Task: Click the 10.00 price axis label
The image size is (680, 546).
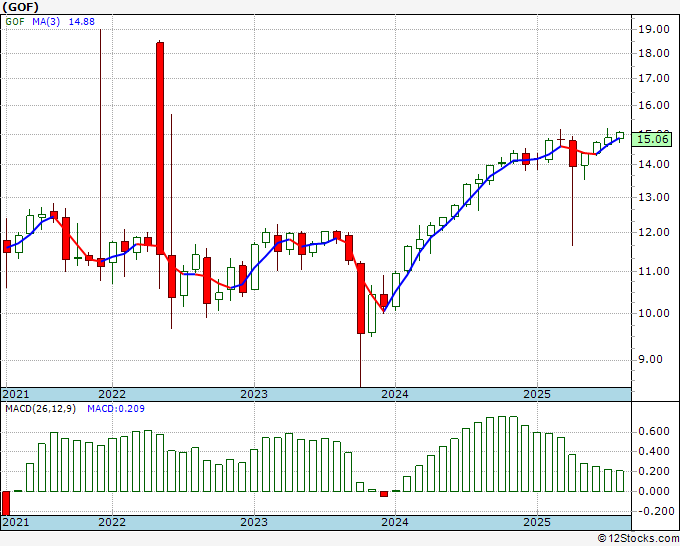Action: click(654, 313)
